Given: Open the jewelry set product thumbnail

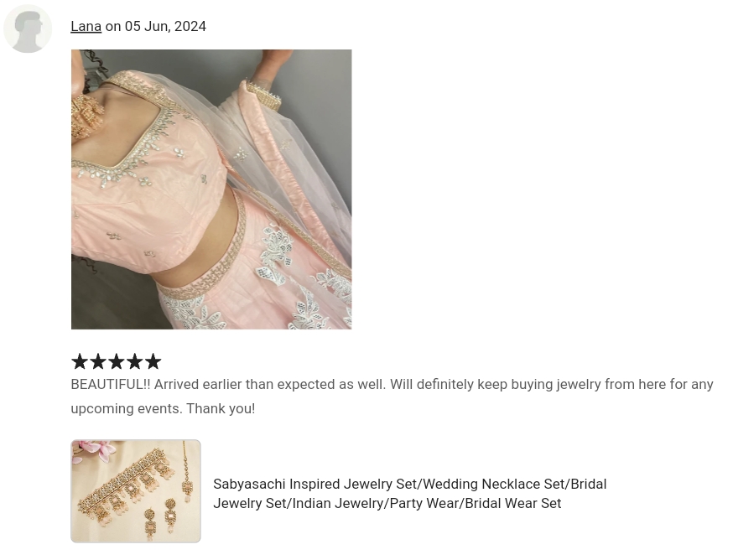Looking at the screenshot, I should click(136, 490).
